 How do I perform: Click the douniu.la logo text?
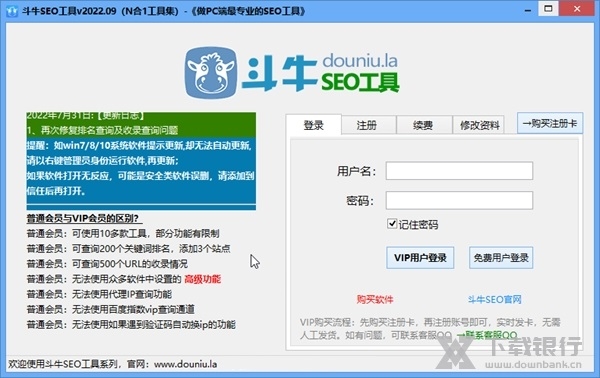click(360, 61)
